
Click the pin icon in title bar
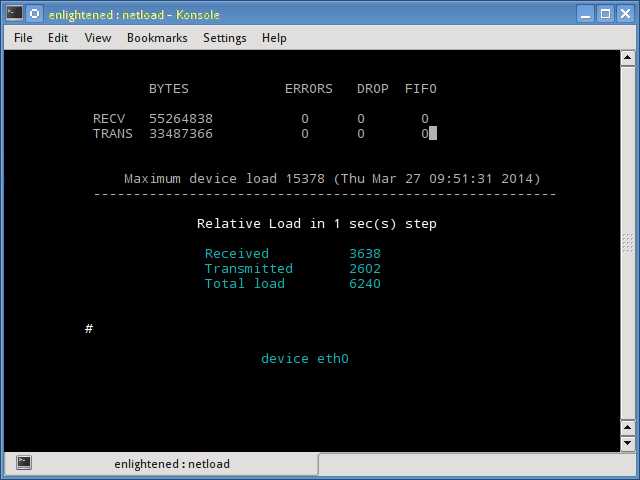coord(35,14)
